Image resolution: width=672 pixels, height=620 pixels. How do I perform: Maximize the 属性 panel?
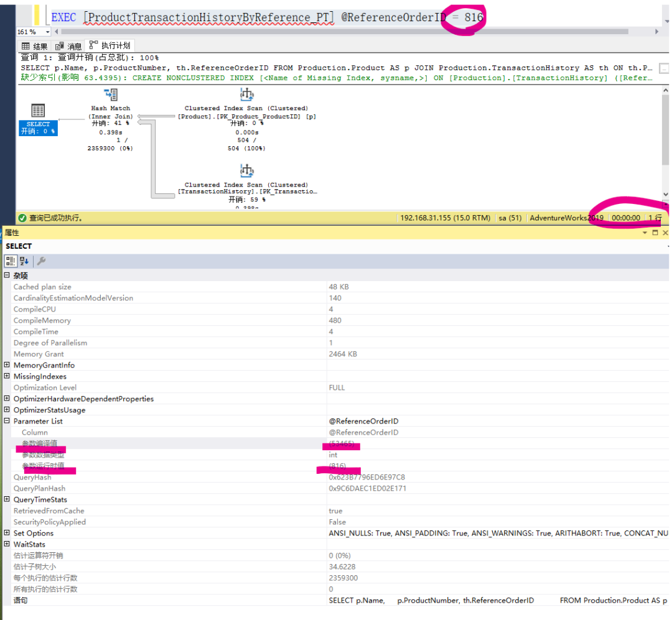point(655,233)
